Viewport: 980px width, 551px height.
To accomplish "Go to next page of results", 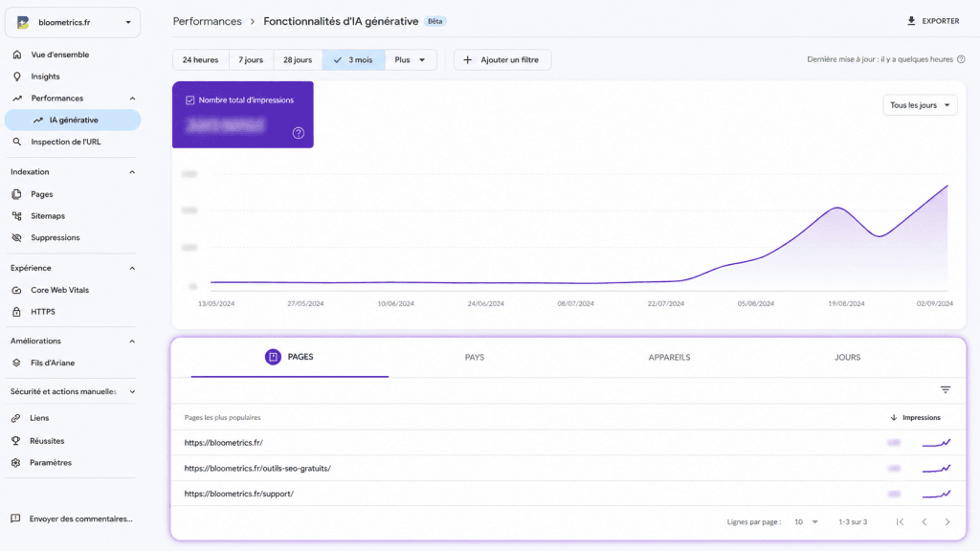I will pos(947,521).
